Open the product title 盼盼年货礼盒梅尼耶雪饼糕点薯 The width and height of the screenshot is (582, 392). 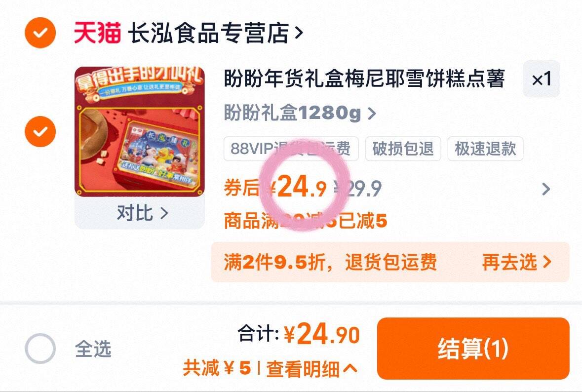pos(364,78)
